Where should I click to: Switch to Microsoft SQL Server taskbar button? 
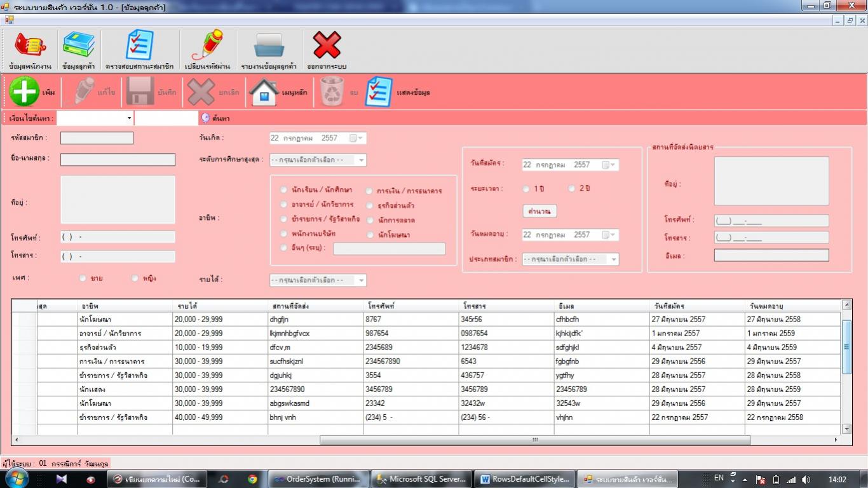click(421, 479)
